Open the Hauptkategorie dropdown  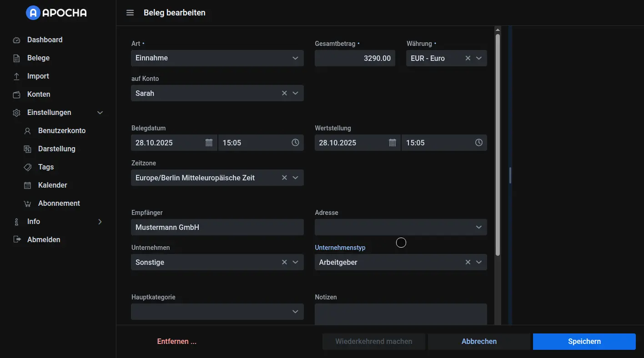[295, 312]
